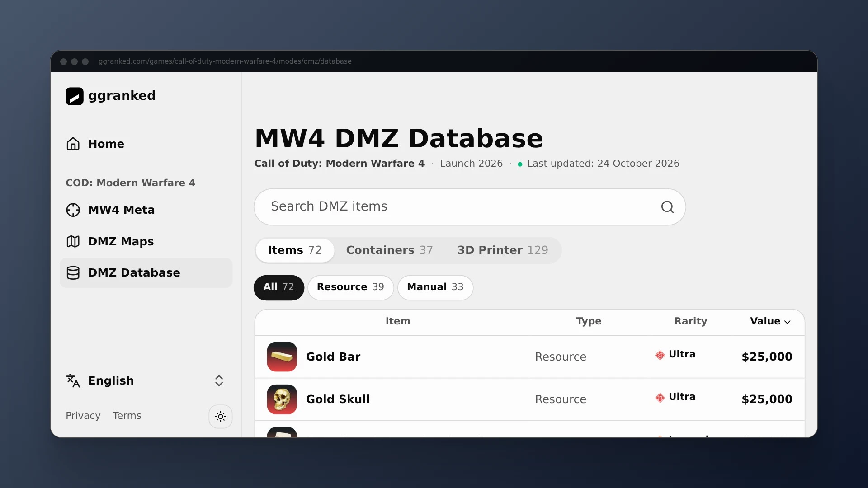Click the browser URL address text
868x488 pixels.
225,61
